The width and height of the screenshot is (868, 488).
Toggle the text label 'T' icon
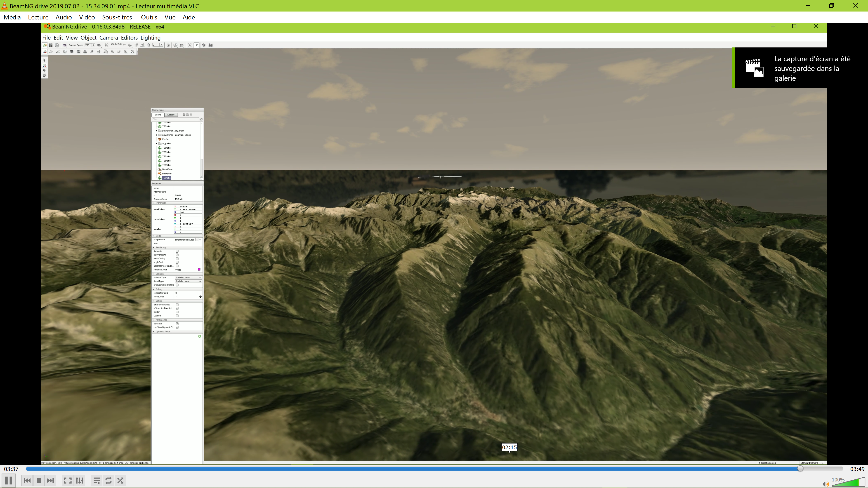(x=196, y=45)
